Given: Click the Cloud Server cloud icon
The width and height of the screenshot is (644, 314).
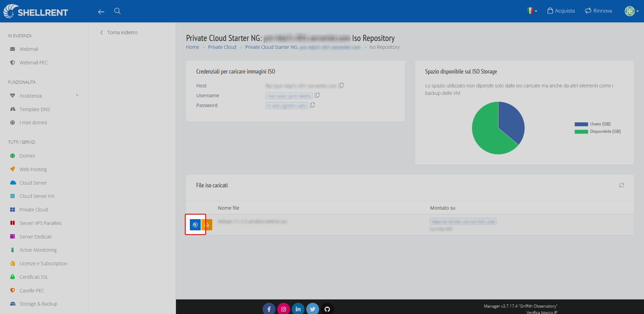Looking at the screenshot, I should tap(13, 183).
